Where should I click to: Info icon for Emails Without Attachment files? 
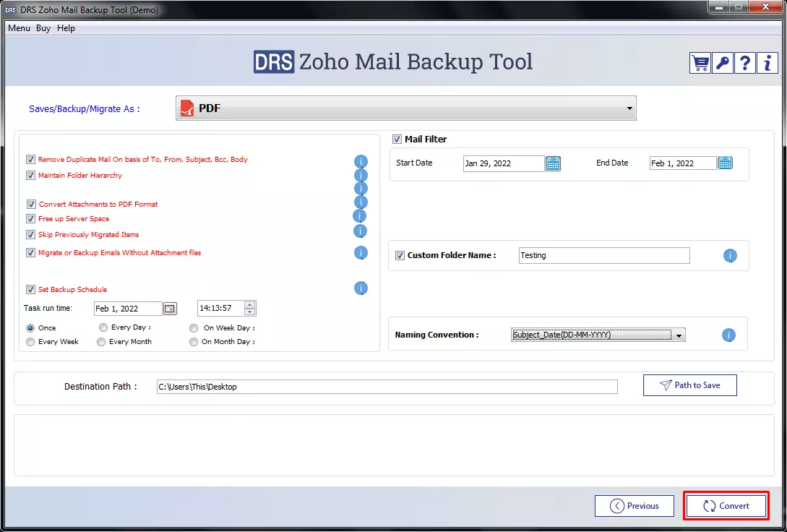click(x=361, y=253)
